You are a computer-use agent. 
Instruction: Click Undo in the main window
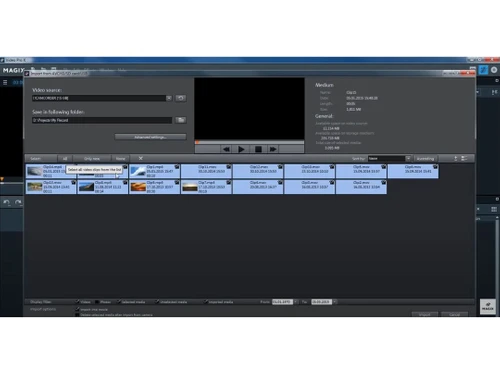tap(6, 202)
